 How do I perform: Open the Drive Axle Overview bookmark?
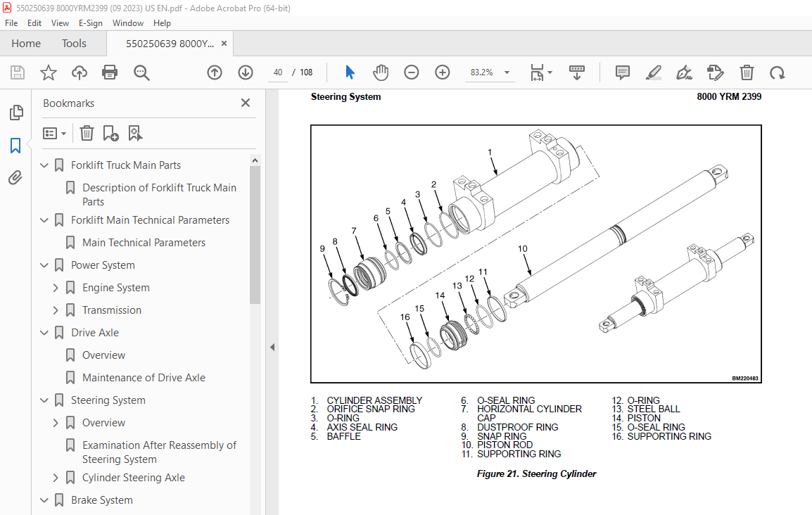103,355
